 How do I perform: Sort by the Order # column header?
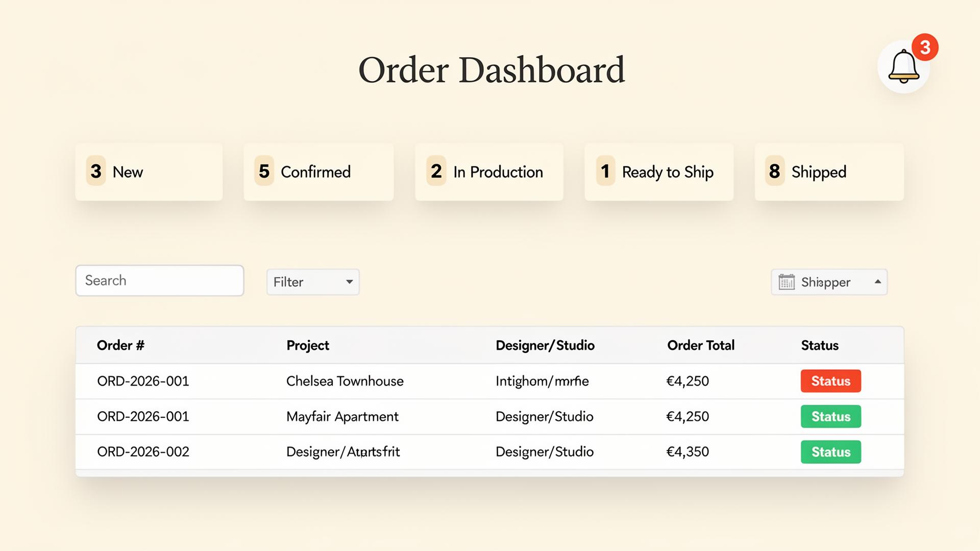pos(120,345)
